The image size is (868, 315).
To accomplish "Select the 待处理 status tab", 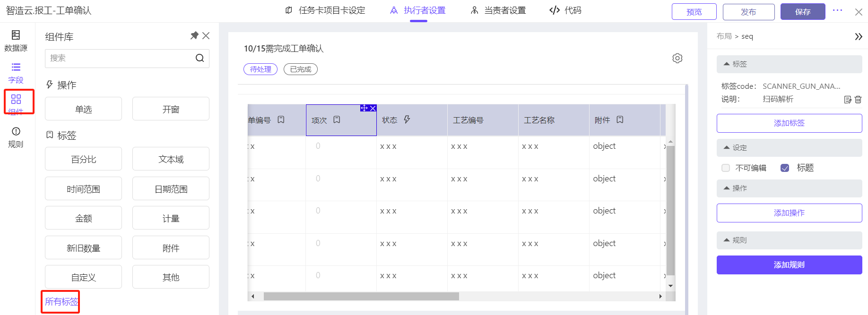I will 260,69.
